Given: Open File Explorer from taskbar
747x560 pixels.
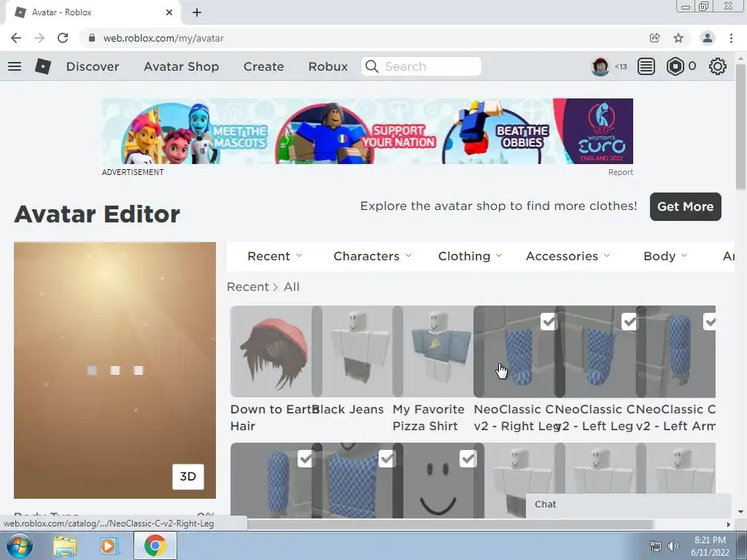Looking at the screenshot, I should [x=65, y=545].
